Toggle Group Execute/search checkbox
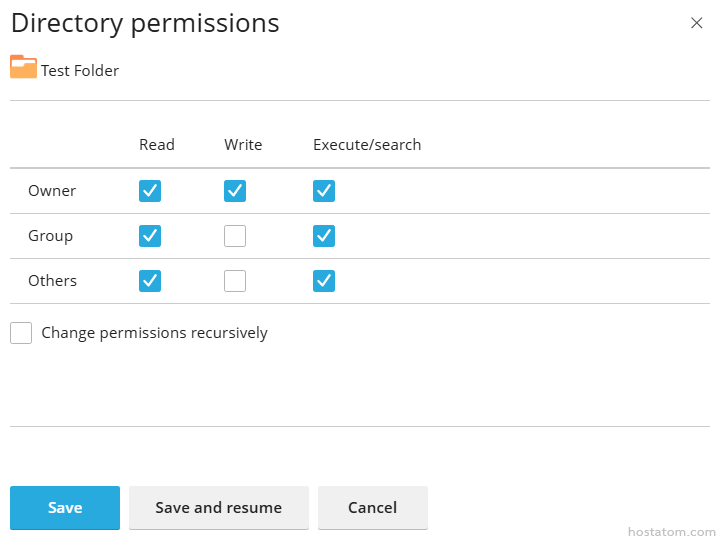 pos(324,236)
